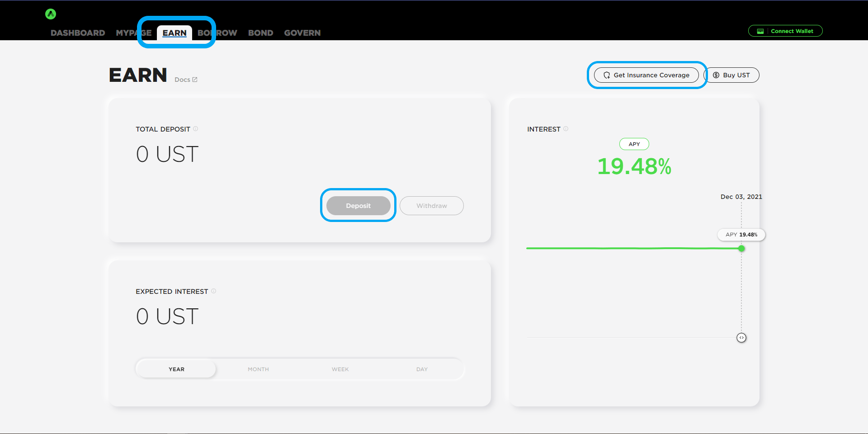
Task: Click the Docs external link icon
Action: click(x=195, y=80)
